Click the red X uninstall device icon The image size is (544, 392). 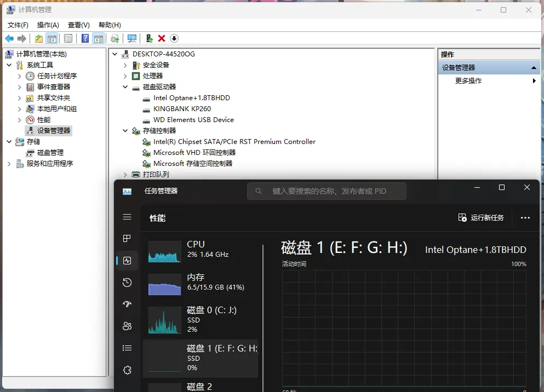pyautogui.click(x=162, y=38)
